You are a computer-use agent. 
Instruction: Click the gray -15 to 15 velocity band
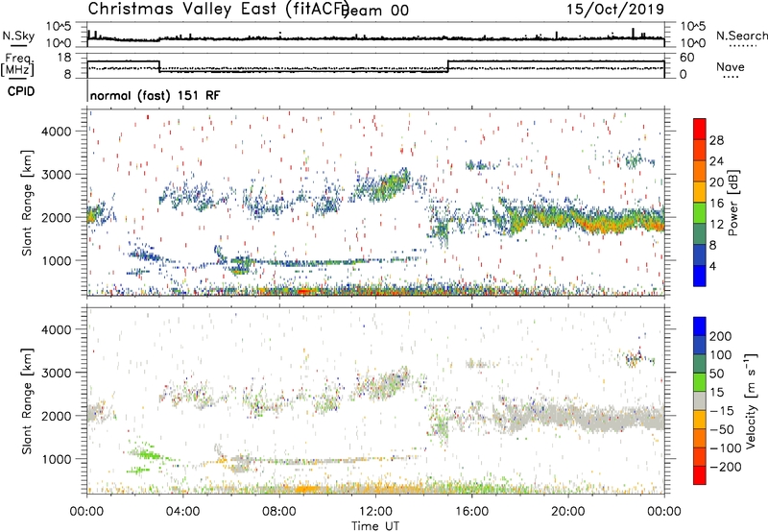(700, 401)
